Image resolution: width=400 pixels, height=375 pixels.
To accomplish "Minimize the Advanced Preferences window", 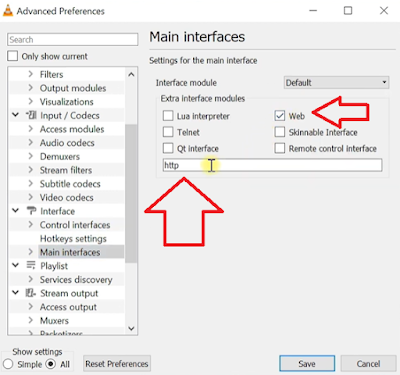I will pos(313,11).
